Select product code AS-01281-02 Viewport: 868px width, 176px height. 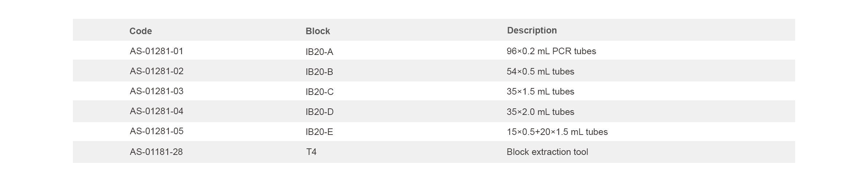(x=156, y=71)
